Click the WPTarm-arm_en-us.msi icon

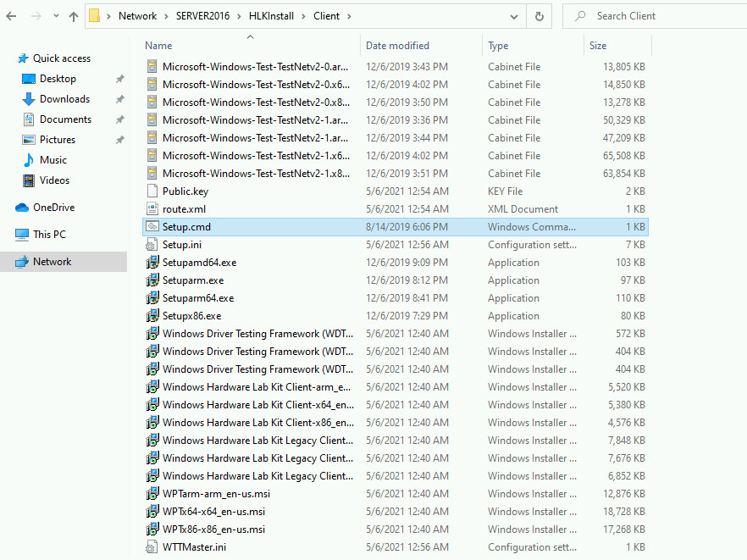[152, 493]
